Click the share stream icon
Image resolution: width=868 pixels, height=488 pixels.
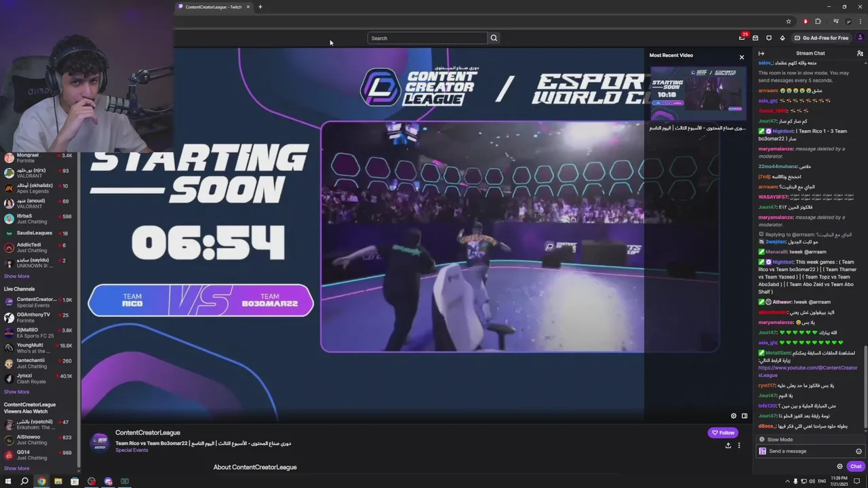728,445
